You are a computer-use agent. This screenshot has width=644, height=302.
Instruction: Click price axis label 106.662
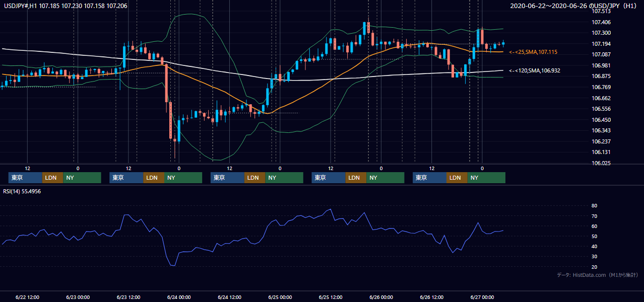(x=602, y=98)
